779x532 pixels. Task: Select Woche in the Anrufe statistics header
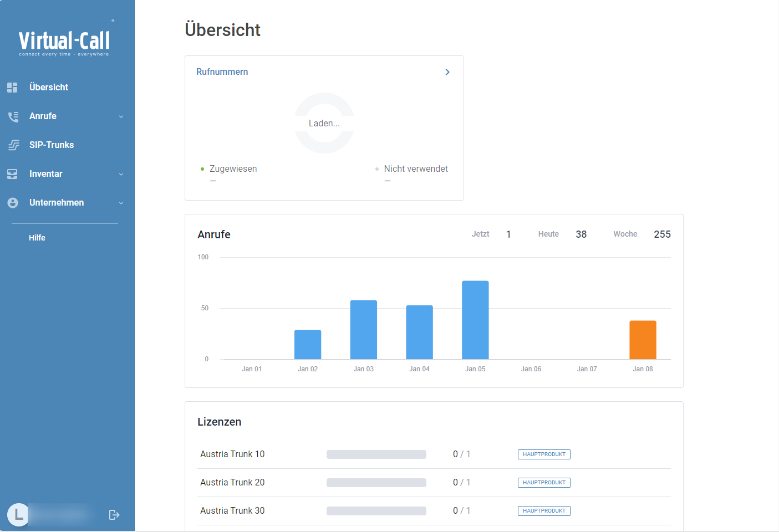625,233
